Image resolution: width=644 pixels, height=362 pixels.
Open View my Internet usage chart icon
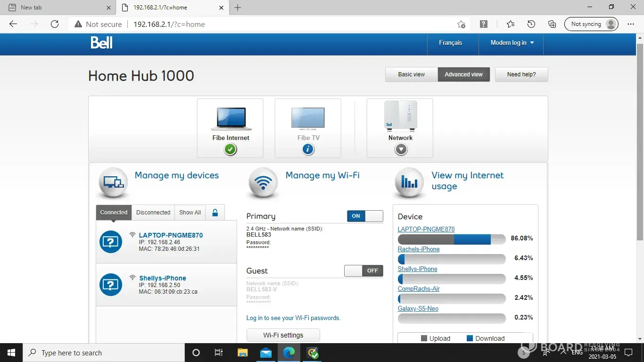[x=409, y=182]
